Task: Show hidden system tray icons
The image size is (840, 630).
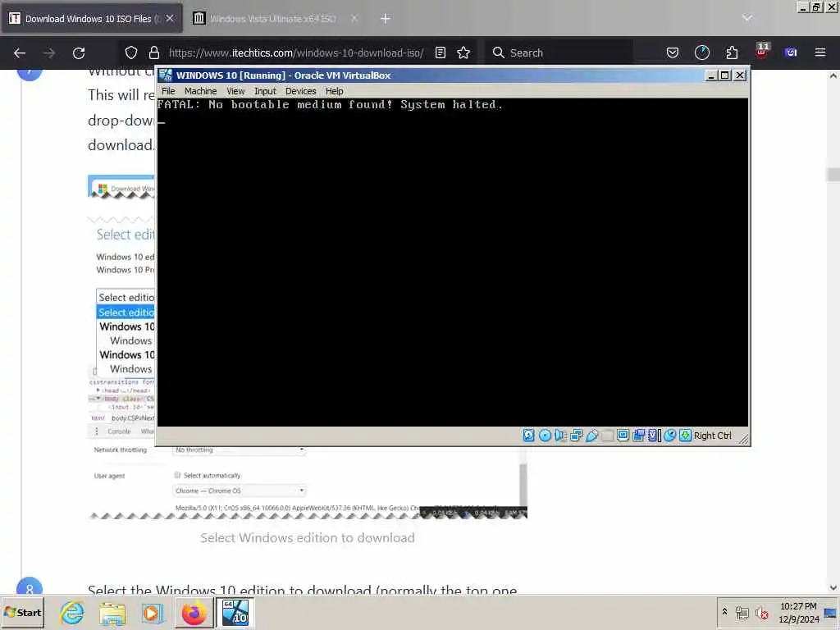Action: [x=725, y=612]
